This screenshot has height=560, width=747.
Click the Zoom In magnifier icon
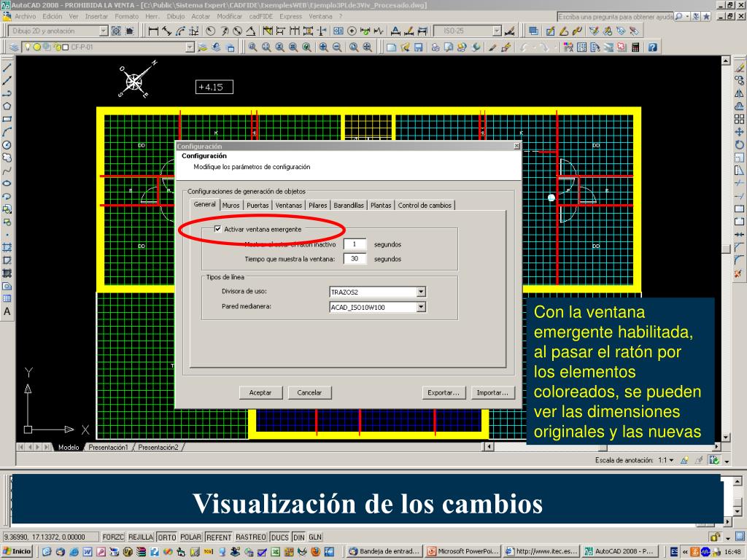click(x=323, y=47)
